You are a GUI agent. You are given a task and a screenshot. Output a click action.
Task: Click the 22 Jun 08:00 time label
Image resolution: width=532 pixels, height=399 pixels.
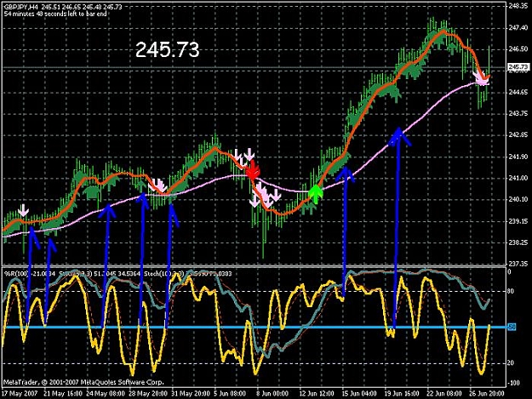(x=445, y=394)
